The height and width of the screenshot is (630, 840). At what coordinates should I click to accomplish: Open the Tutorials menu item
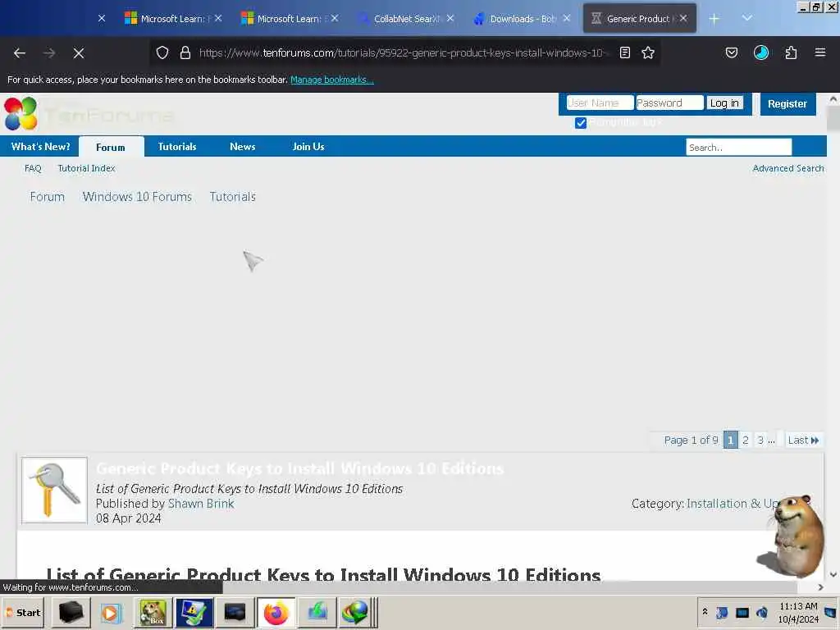click(177, 146)
